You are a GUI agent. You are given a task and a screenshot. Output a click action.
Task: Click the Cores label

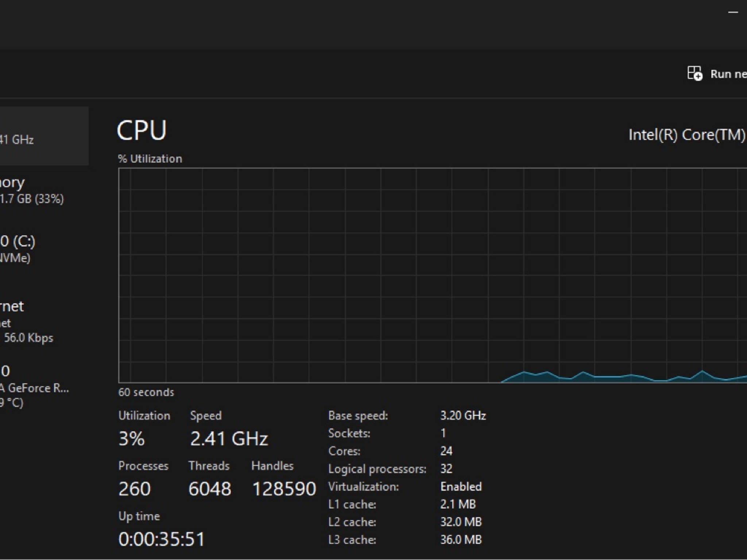(x=344, y=451)
